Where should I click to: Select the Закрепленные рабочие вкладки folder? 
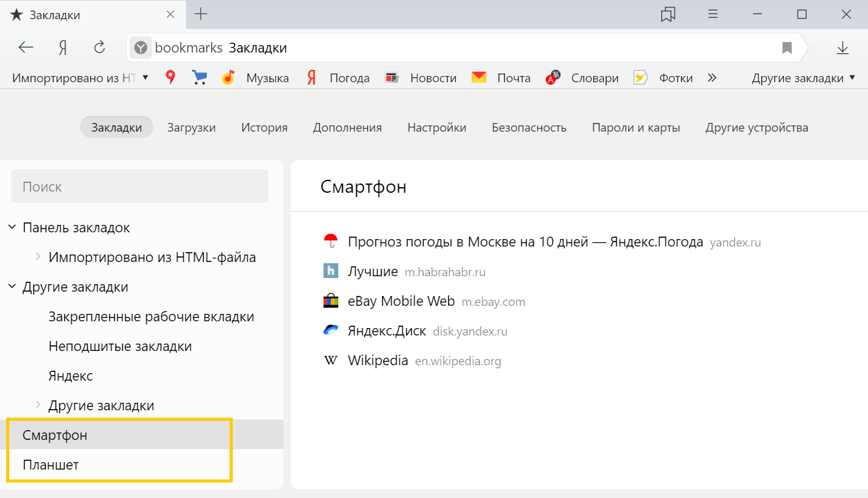click(x=151, y=317)
